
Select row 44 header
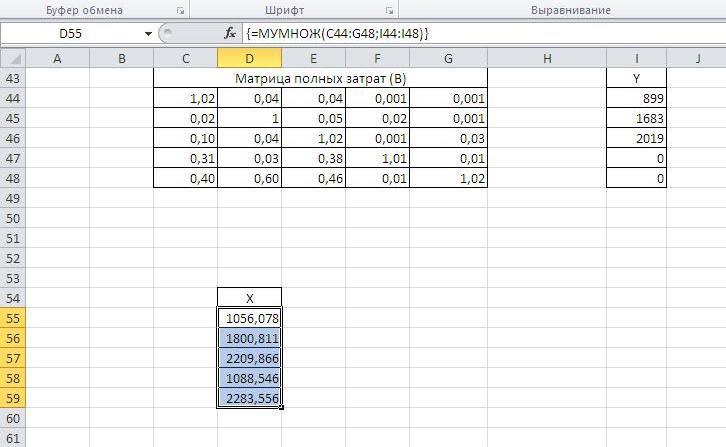[13, 98]
